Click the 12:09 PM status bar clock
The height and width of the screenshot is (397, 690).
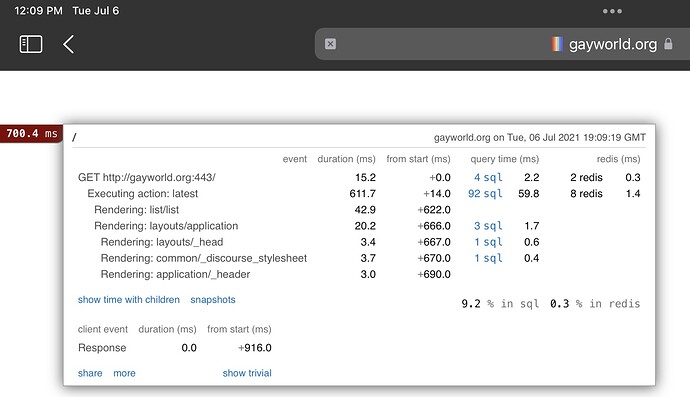point(38,11)
